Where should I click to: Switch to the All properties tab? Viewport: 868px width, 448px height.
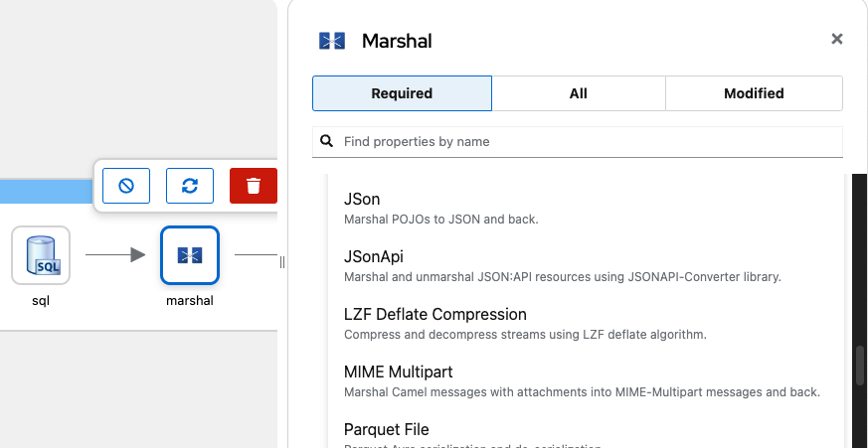[579, 93]
